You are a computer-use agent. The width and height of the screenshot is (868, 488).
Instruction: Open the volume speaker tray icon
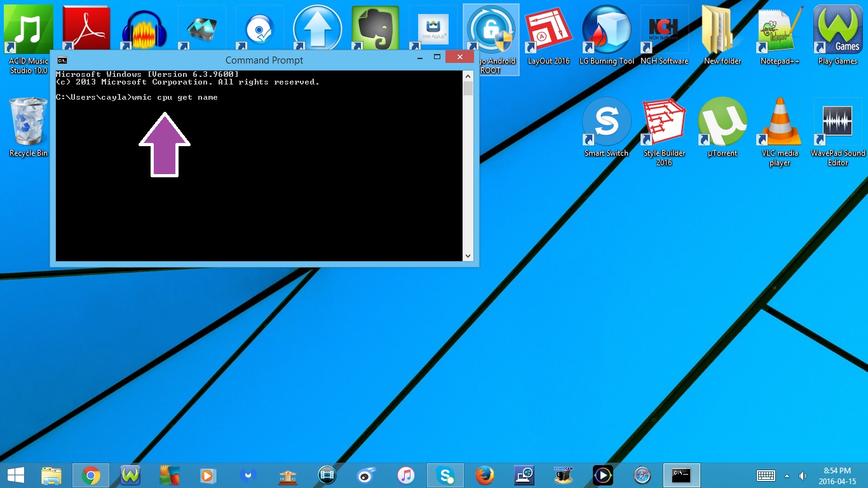pyautogui.click(x=803, y=475)
